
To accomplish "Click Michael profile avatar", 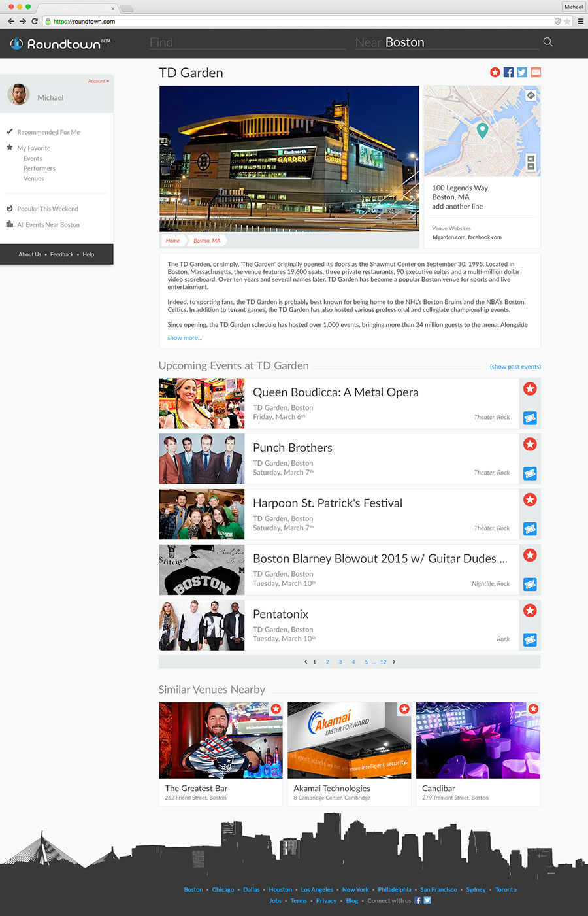I will click(x=19, y=95).
